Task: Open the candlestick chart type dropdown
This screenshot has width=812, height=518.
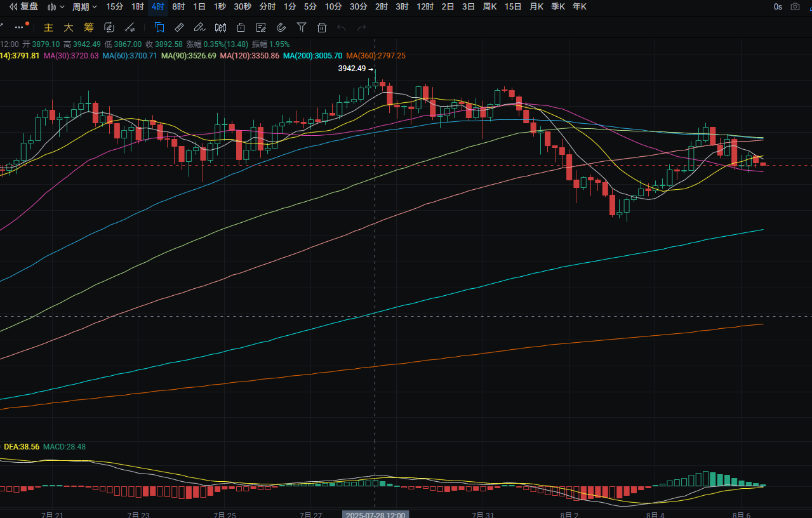Action: (x=57, y=7)
